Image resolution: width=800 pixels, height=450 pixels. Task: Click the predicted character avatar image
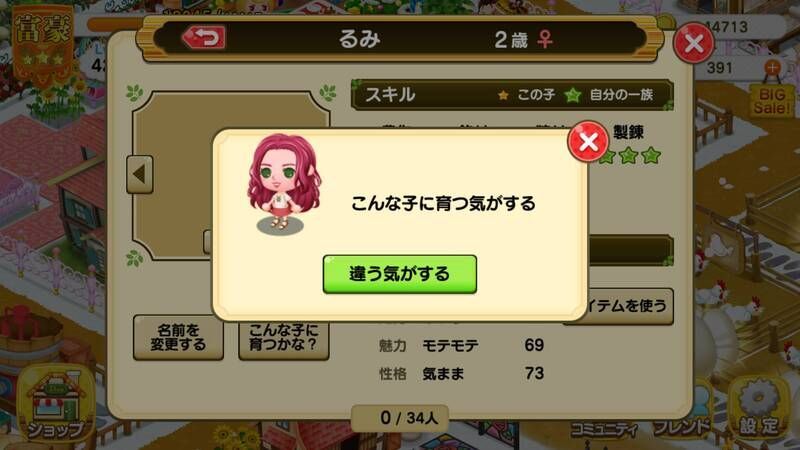[283, 184]
